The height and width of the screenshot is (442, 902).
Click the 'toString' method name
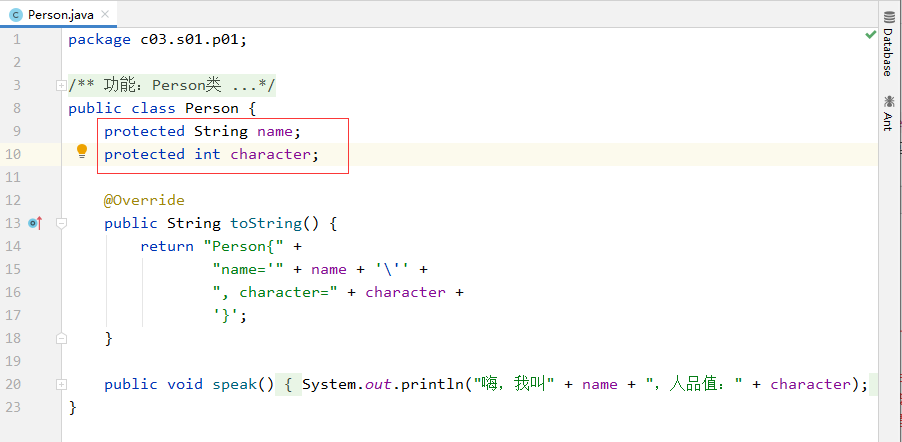coord(266,223)
